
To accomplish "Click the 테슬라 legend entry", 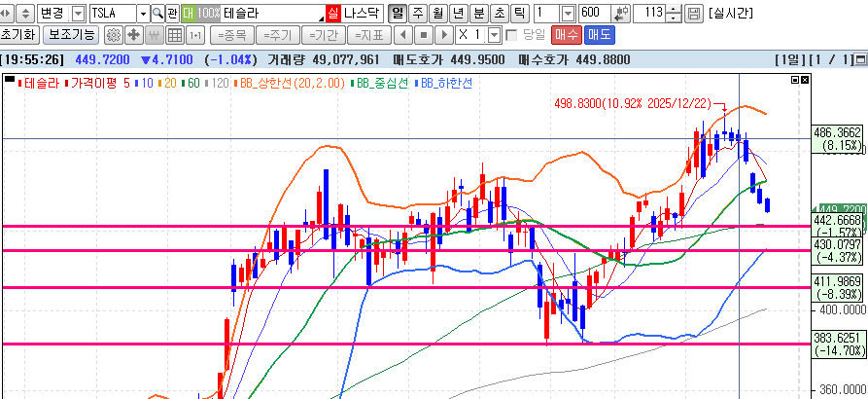I will (x=39, y=84).
